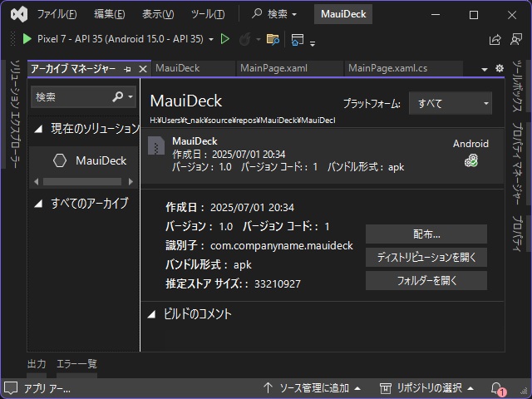This screenshot has width=532, height=399.
Task: Click the notification bell icon
Action: [x=497, y=388]
